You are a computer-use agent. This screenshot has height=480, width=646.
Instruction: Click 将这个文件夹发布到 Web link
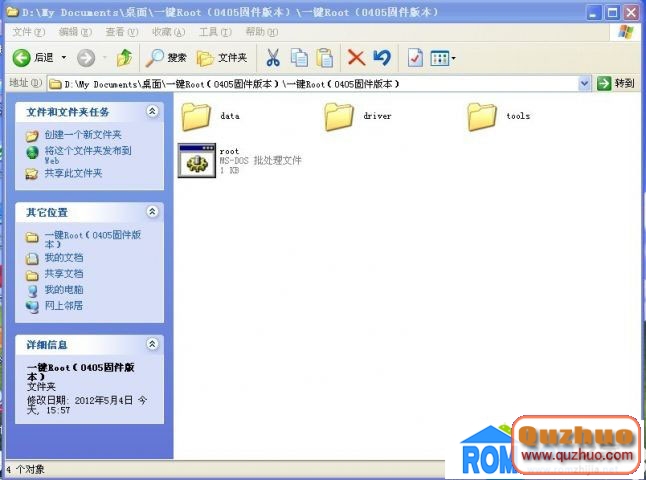coord(88,155)
